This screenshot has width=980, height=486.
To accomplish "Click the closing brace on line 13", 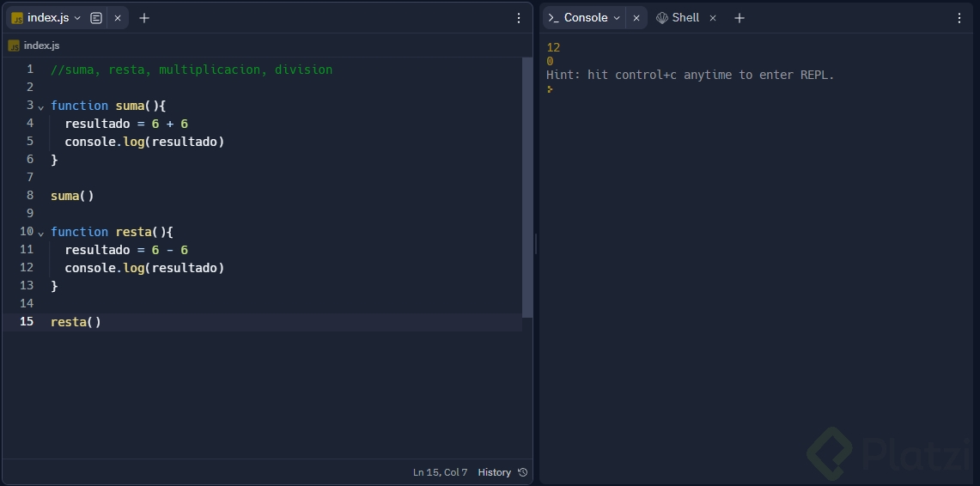I will point(54,286).
